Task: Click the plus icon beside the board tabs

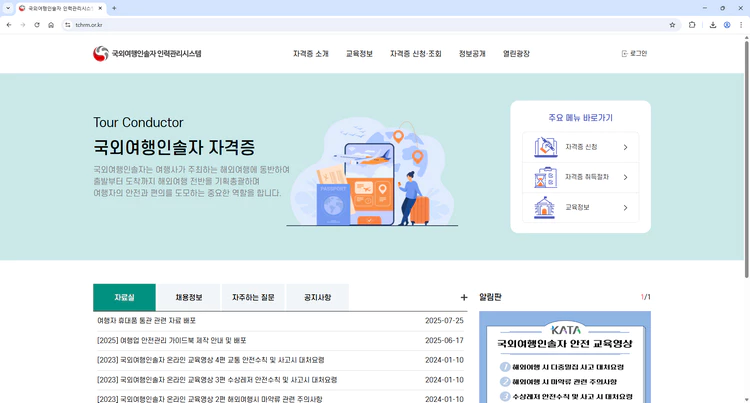Action: (463, 297)
